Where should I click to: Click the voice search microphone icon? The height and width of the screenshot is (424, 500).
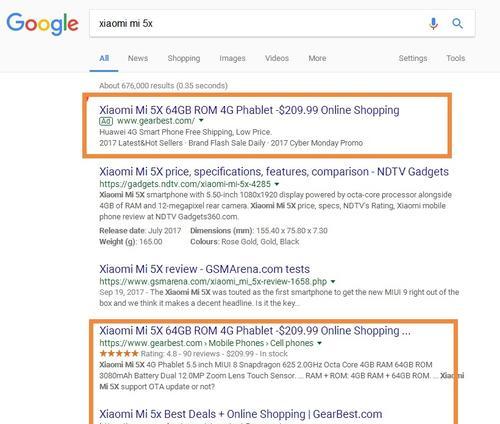click(433, 24)
